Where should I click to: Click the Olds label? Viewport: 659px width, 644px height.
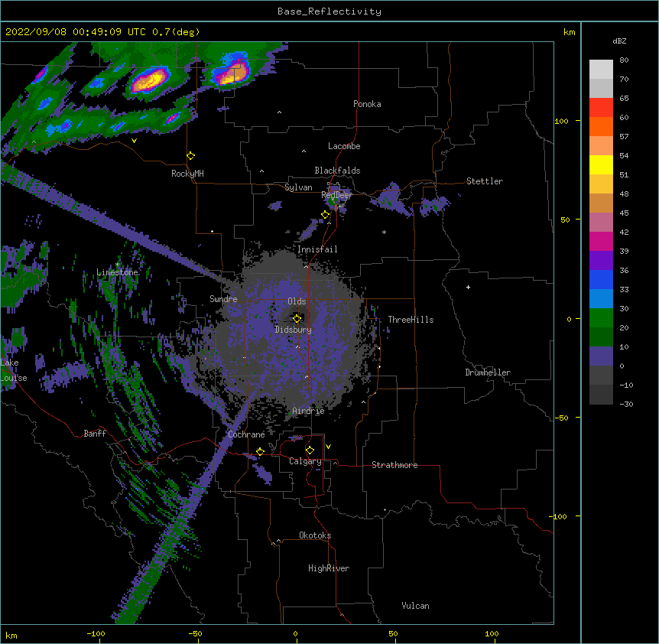(x=297, y=301)
